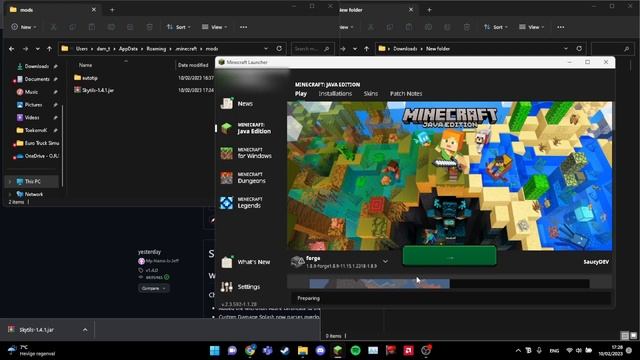Refresh the New folder window
The height and width of the screenshot is (360, 640).
pyautogui.click(x=579, y=49)
